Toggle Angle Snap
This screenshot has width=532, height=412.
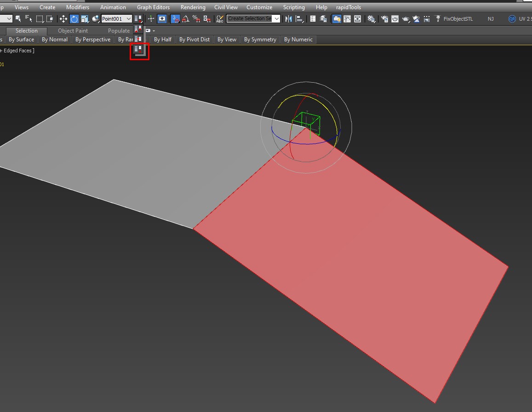coord(186,19)
